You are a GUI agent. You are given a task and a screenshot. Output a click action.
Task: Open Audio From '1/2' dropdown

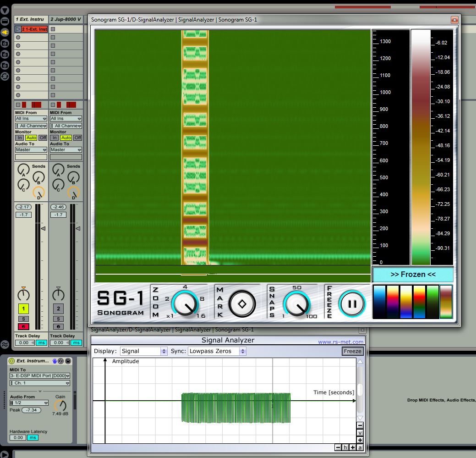click(29, 403)
